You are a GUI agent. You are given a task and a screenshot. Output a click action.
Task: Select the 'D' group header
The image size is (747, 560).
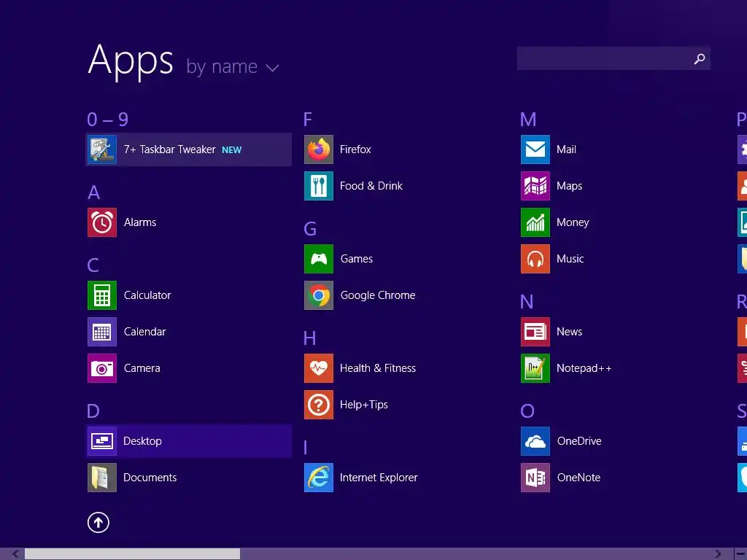[x=93, y=411]
